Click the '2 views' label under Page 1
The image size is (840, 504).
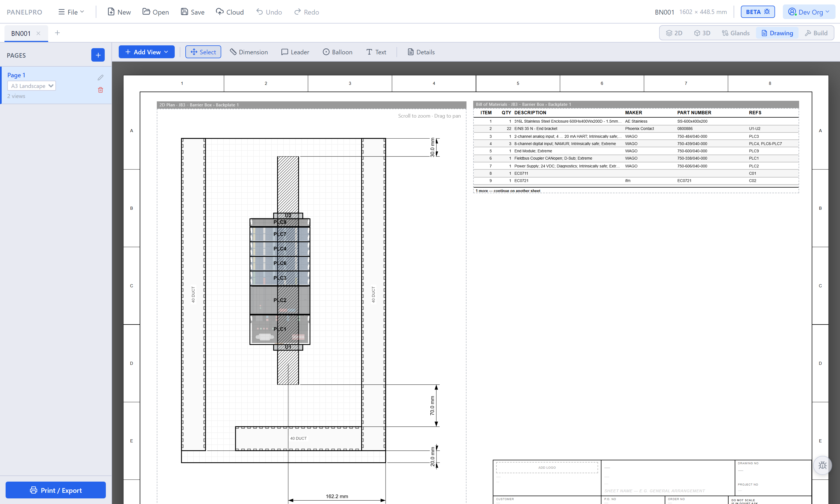16,96
